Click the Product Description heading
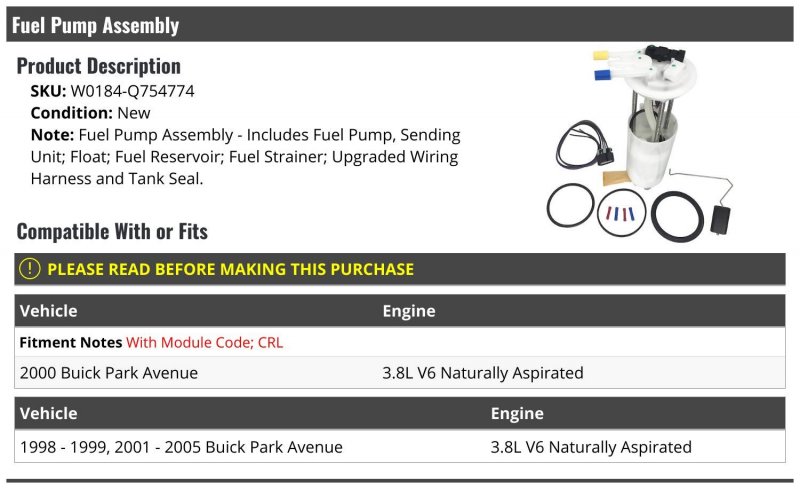 click(x=98, y=66)
